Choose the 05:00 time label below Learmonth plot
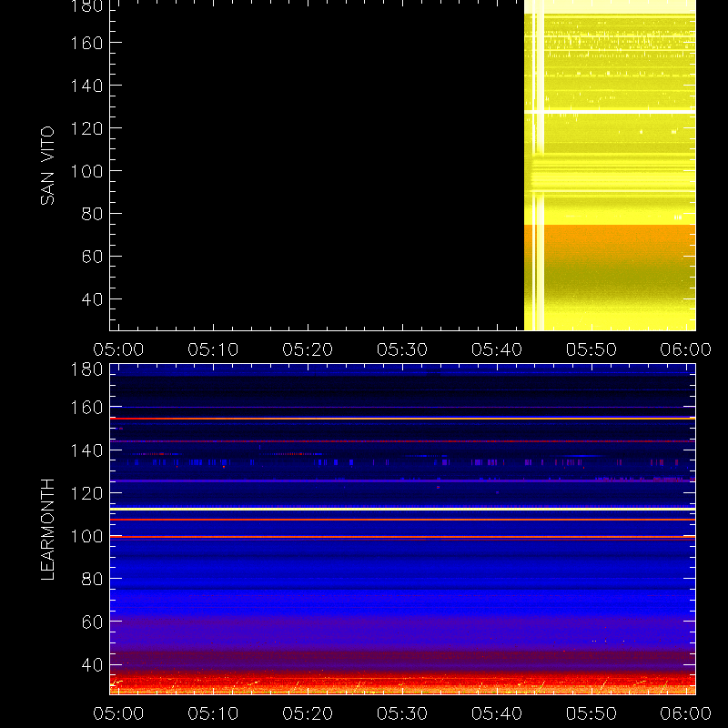Image resolution: width=728 pixels, height=728 pixels. [x=118, y=713]
